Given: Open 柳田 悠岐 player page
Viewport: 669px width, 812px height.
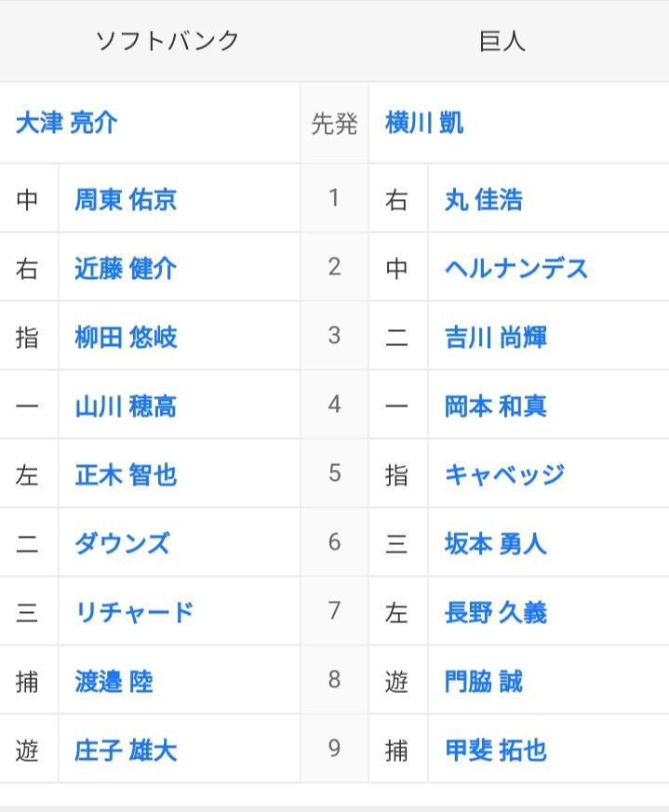Looking at the screenshot, I should (126, 338).
